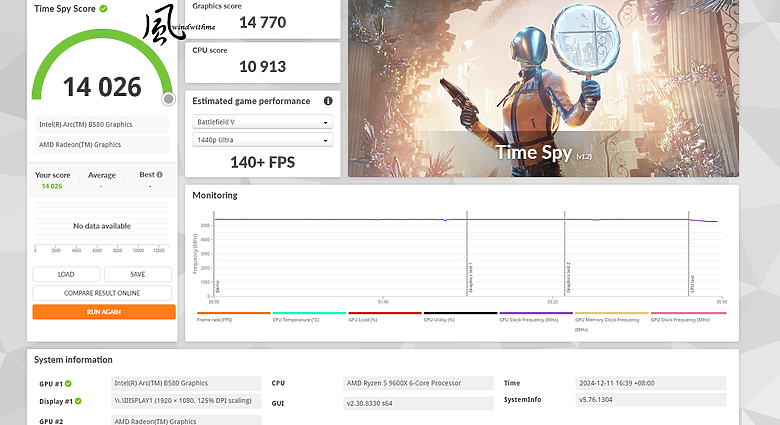The height and width of the screenshot is (425, 780).
Task: Click the GPU #2 AMD Radeon Graphics field
Action: pos(186,421)
